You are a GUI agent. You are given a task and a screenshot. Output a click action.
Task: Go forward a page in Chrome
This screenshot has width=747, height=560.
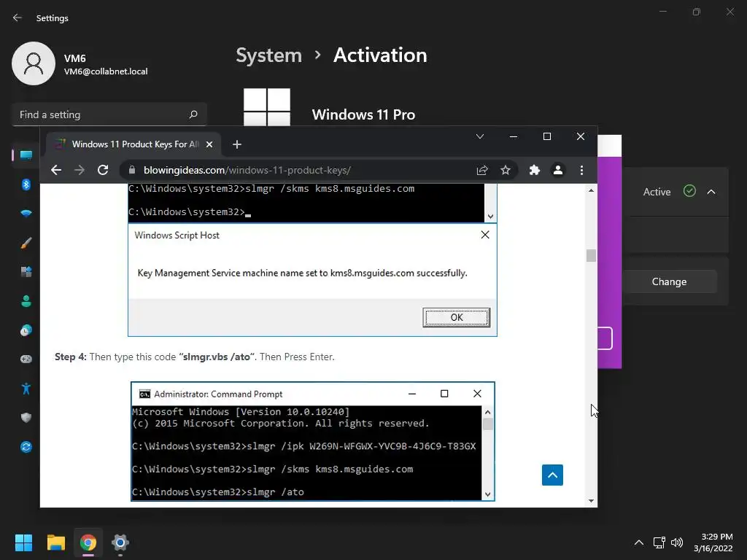[x=80, y=170]
